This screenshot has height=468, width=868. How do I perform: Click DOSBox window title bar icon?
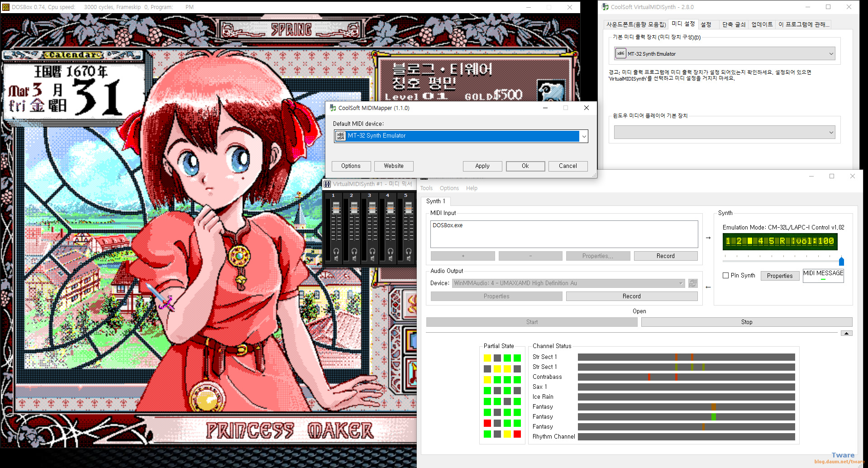pyautogui.click(x=6, y=7)
